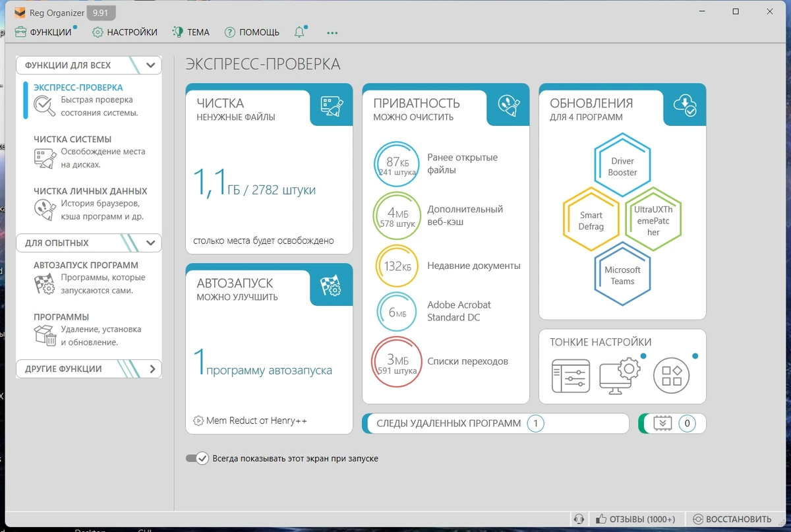791x532 pixels.
Task: Open the sliders settings icon in ТОНКИЕ НАСТРОЙКИ
Action: (570, 377)
